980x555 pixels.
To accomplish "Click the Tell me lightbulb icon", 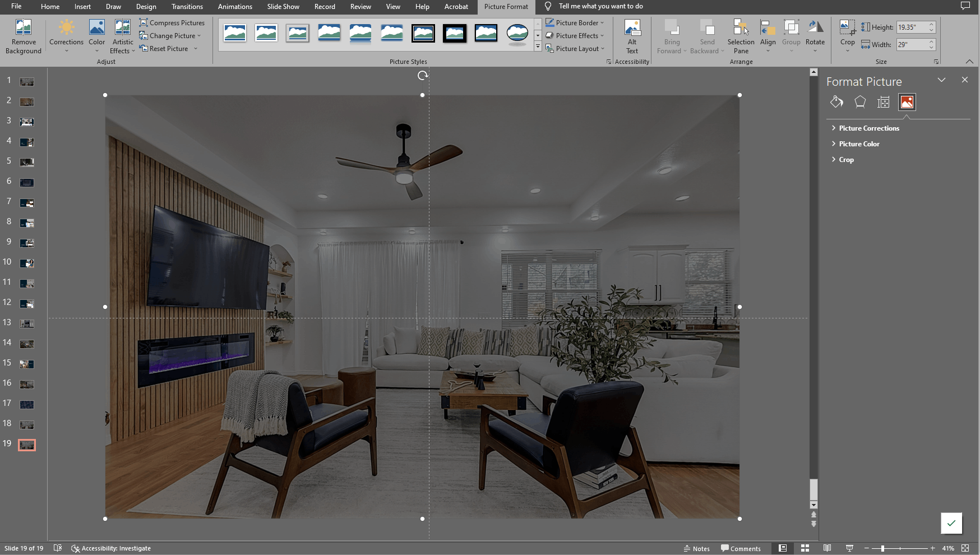I will pos(548,6).
